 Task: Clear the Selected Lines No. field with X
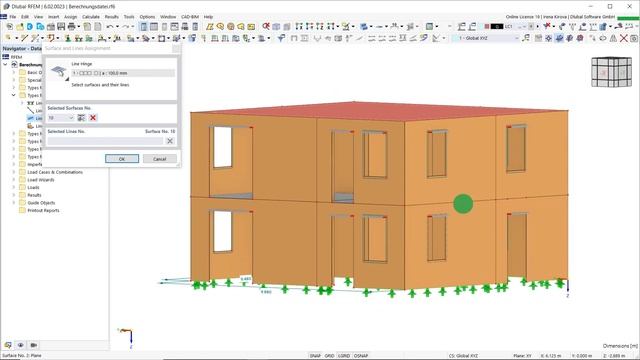click(170, 141)
